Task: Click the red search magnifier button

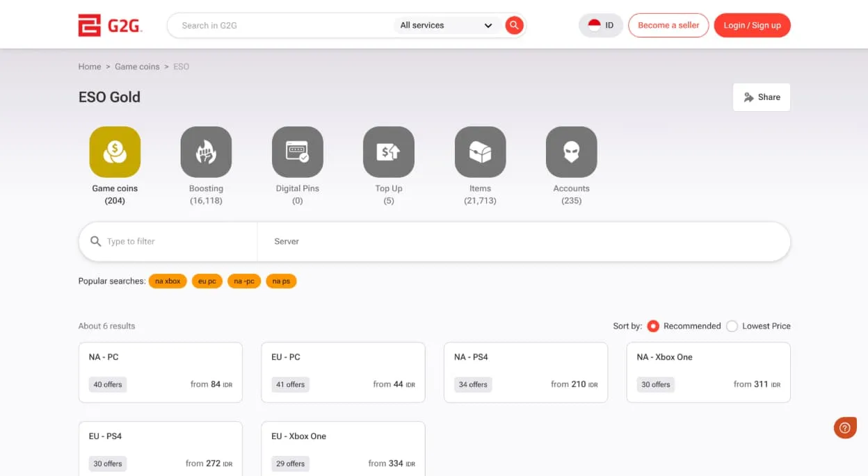Action: tap(514, 26)
